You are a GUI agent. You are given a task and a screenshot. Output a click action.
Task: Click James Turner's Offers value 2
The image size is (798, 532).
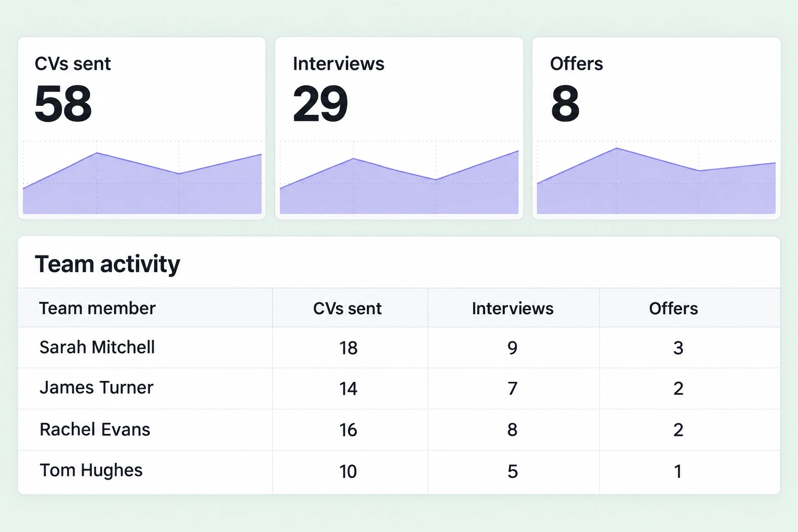click(678, 389)
